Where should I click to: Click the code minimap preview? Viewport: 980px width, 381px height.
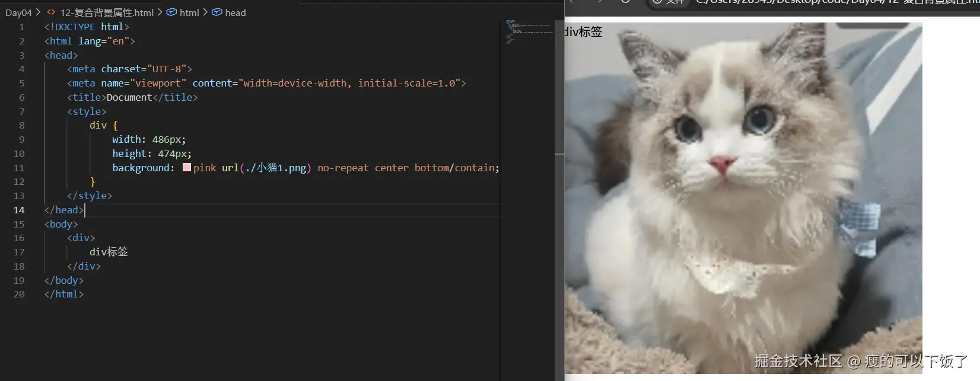(529, 31)
